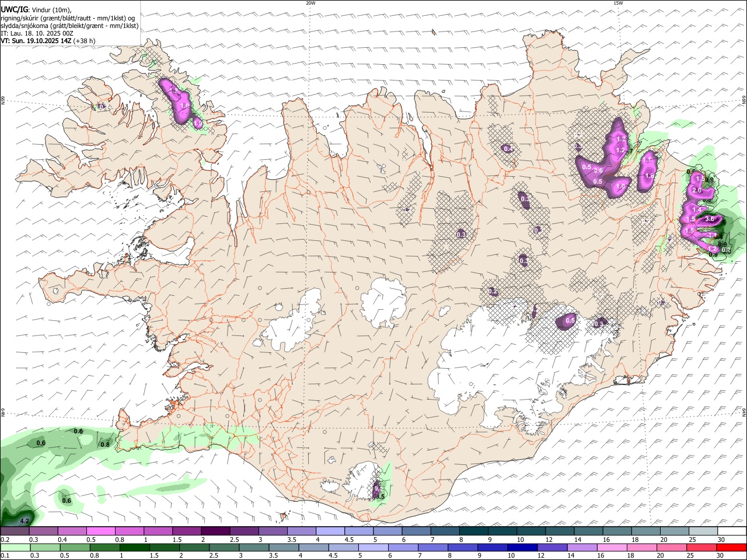
Task: Click the 0.8 rain value off the Reykjanes coast
Action: (x=105, y=444)
